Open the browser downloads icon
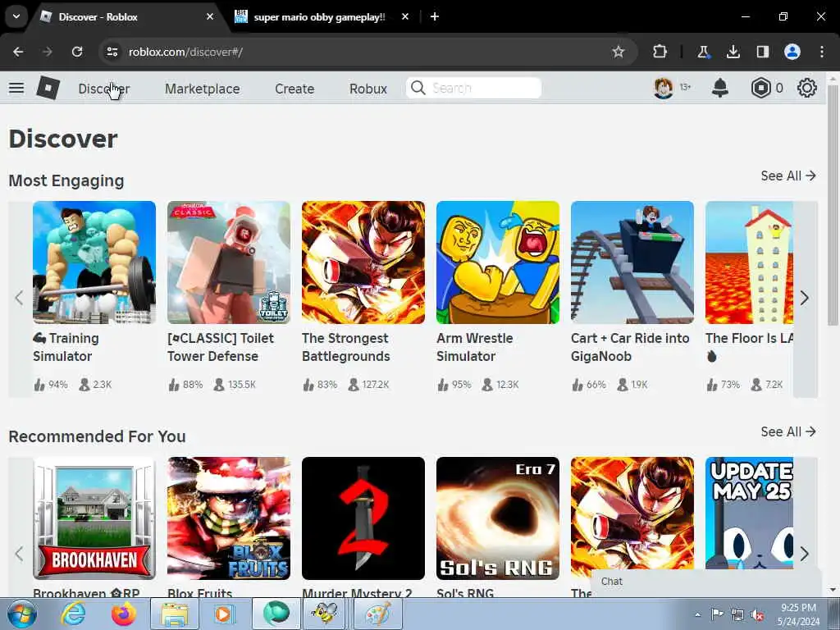Screen dimensions: 840x630 pyautogui.click(x=733, y=52)
